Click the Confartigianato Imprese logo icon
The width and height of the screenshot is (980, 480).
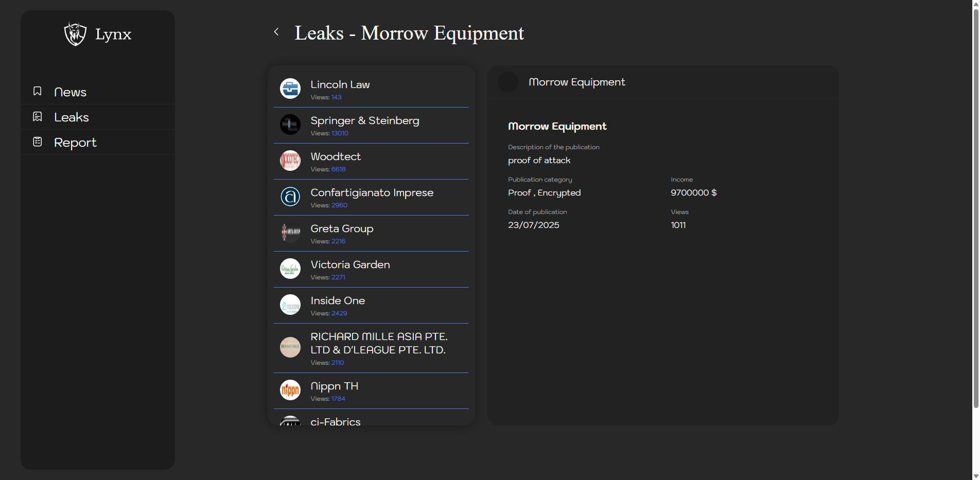290,197
